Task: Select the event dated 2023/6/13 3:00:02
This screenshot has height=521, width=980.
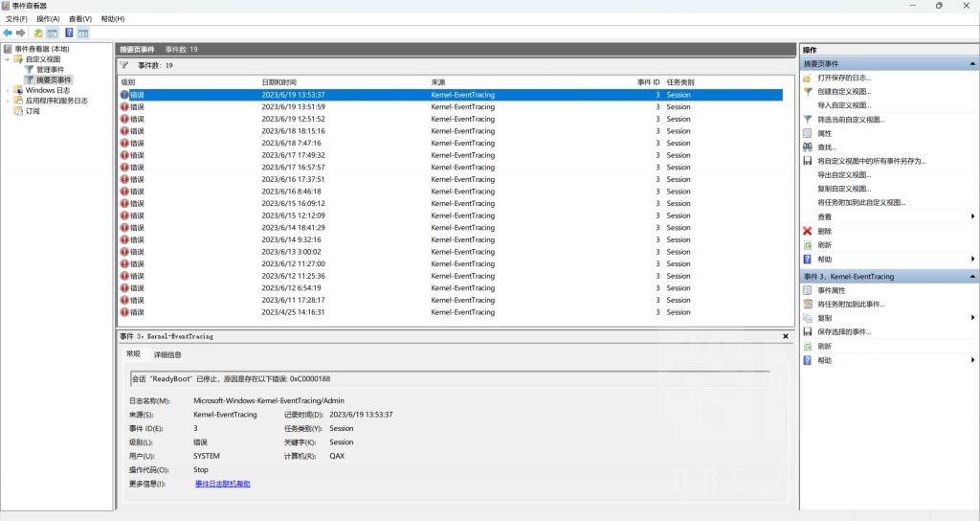Action: click(x=451, y=252)
